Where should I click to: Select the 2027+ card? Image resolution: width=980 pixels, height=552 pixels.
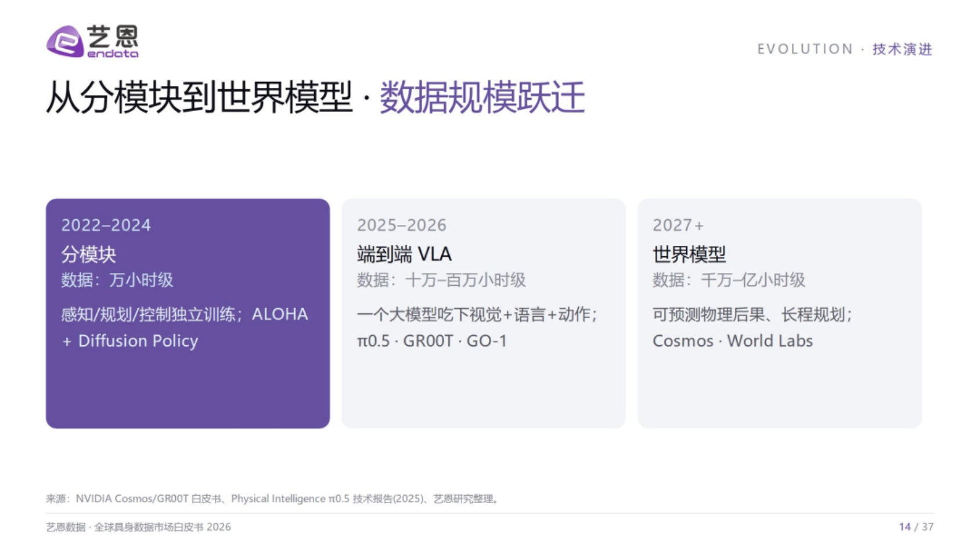point(780,314)
